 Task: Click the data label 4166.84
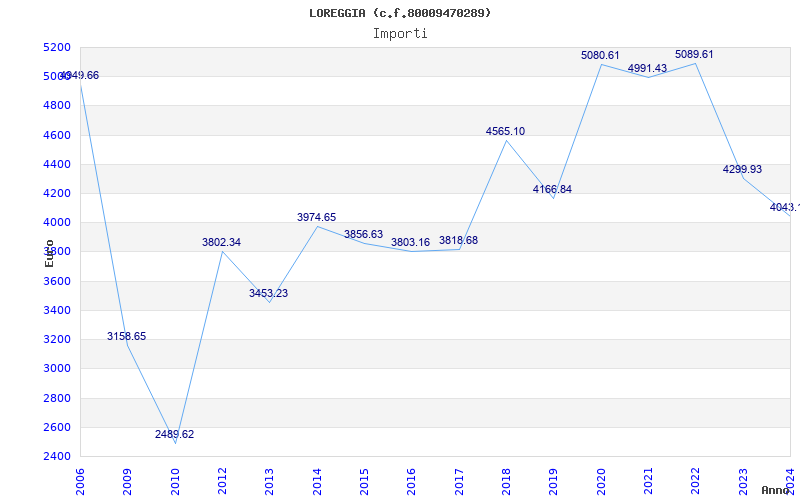[553, 189]
